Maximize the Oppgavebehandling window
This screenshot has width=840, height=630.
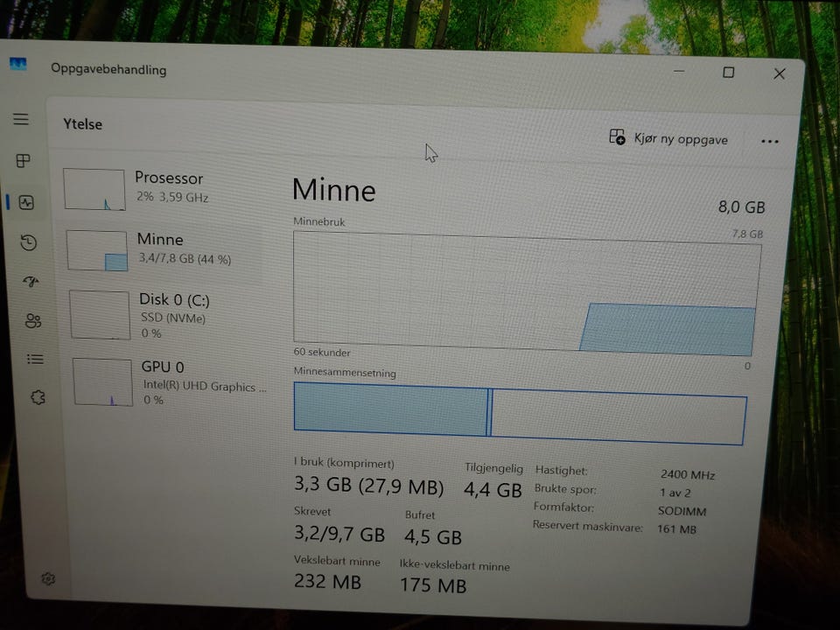(728, 73)
